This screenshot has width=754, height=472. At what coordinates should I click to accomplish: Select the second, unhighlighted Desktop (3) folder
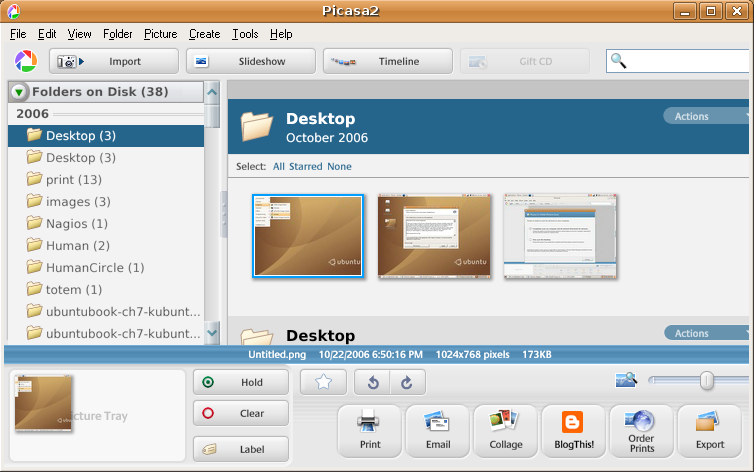106,158
